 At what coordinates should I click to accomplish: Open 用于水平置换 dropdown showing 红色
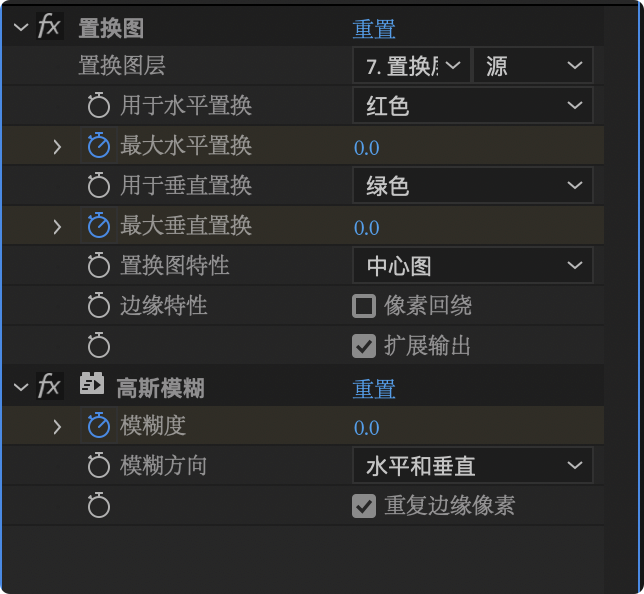473,105
